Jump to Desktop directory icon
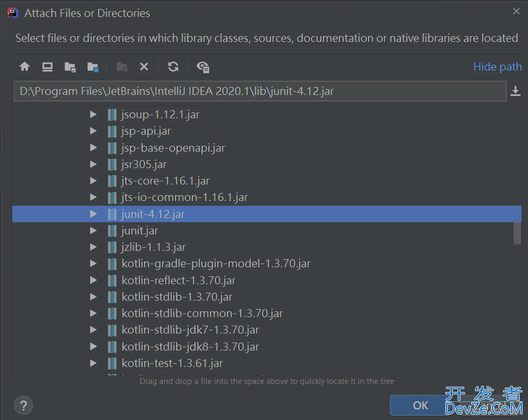This screenshot has height=420, width=528. pos(47,67)
